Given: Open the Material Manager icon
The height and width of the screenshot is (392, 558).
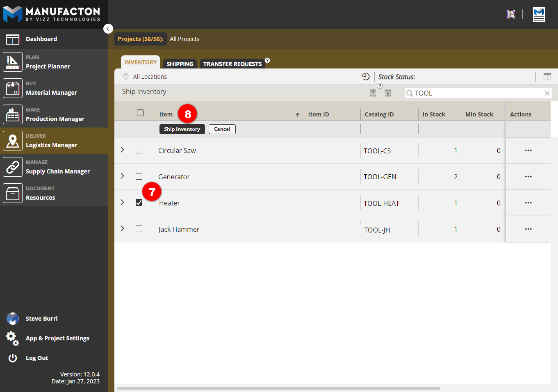Looking at the screenshot, I should (13, 88).
